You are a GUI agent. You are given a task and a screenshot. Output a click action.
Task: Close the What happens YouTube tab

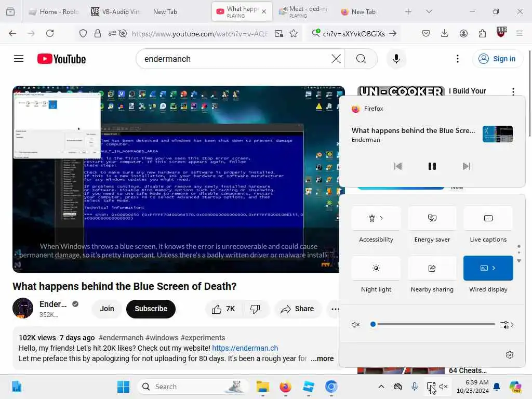264,12
